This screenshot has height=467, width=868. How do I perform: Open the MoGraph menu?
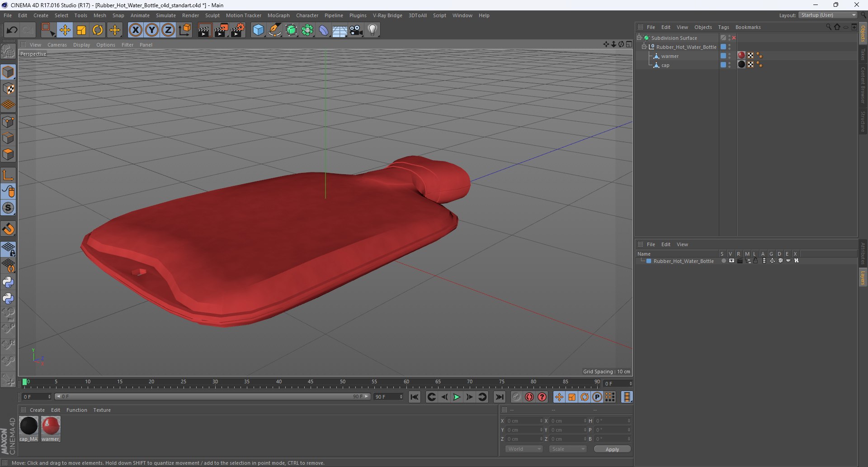tap(278, 15)
